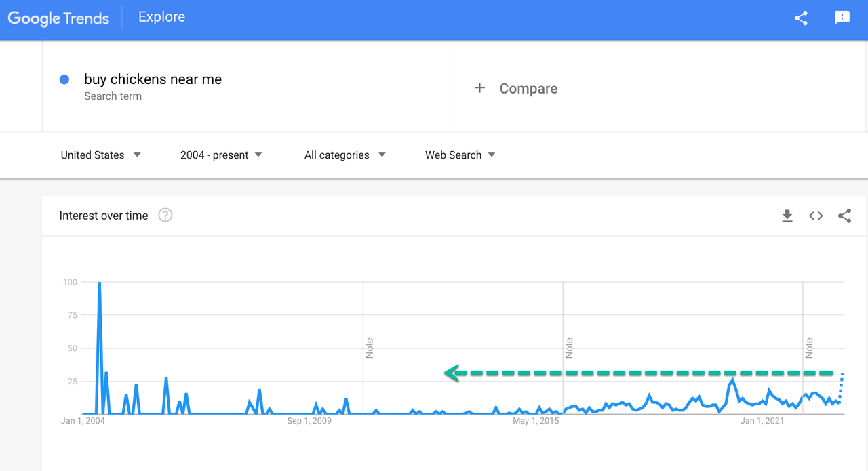
Task: Share the Interest over time chart
Action: 844,216
